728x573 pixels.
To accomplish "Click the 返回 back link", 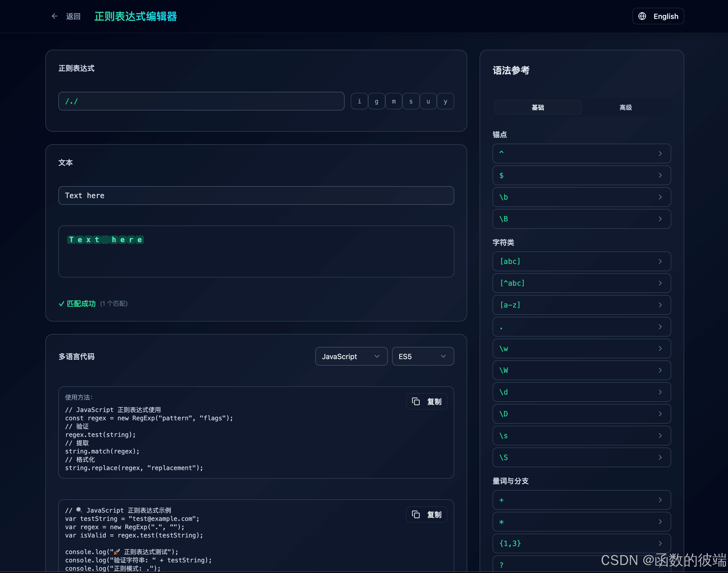I will point(73,16).
